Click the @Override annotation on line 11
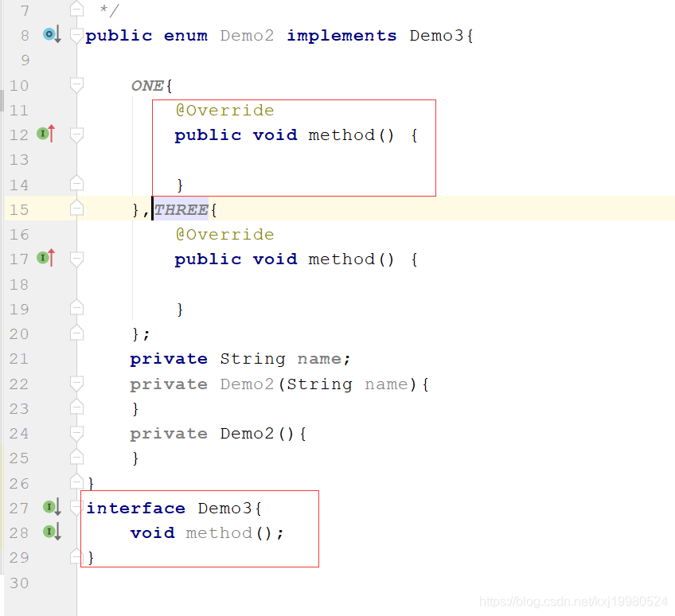 coord(224,110)
